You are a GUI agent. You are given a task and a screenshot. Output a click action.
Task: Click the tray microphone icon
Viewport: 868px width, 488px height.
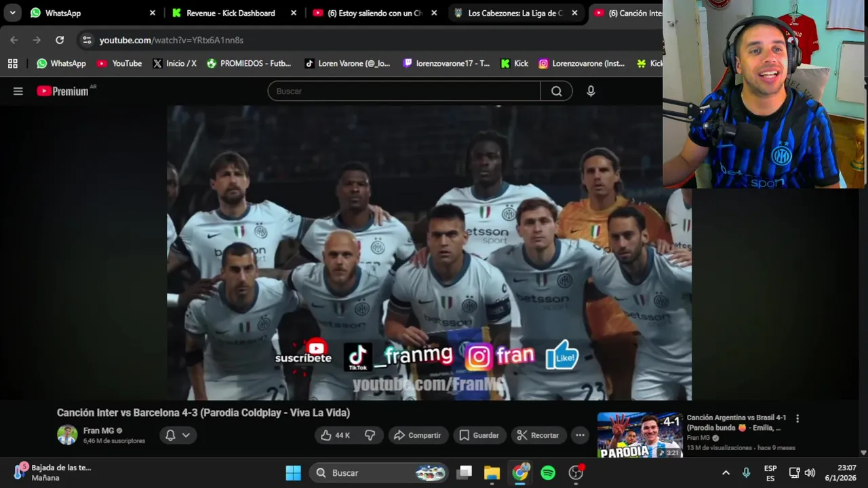click(747, 472)
